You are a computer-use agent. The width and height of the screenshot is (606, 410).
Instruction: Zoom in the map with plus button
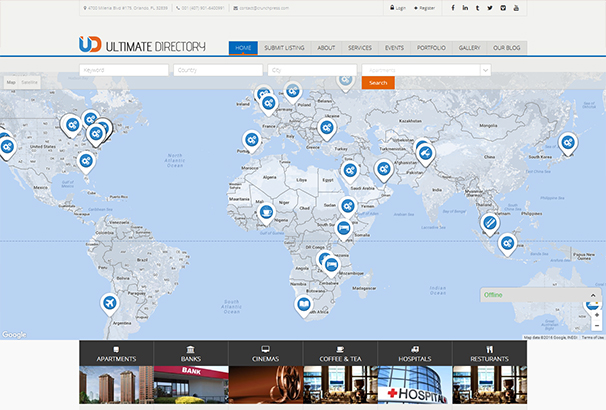(x=597, y=315)
